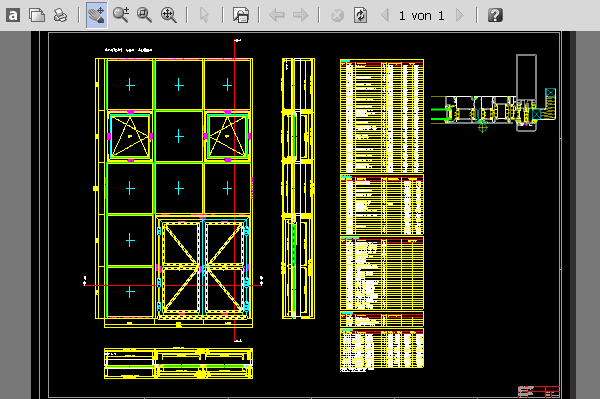Open help with question mark icon
600x399 pixels.
tap(495, 15)
